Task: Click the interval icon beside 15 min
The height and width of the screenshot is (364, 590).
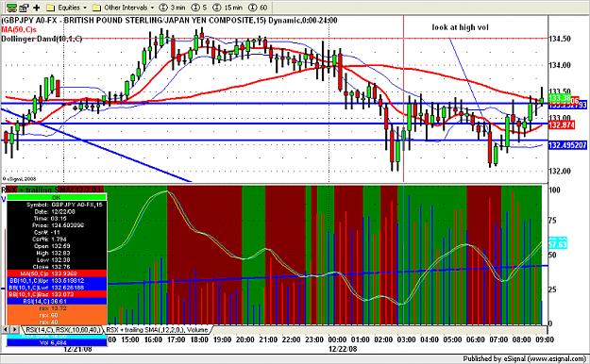Action: click(x=217, y=8)
